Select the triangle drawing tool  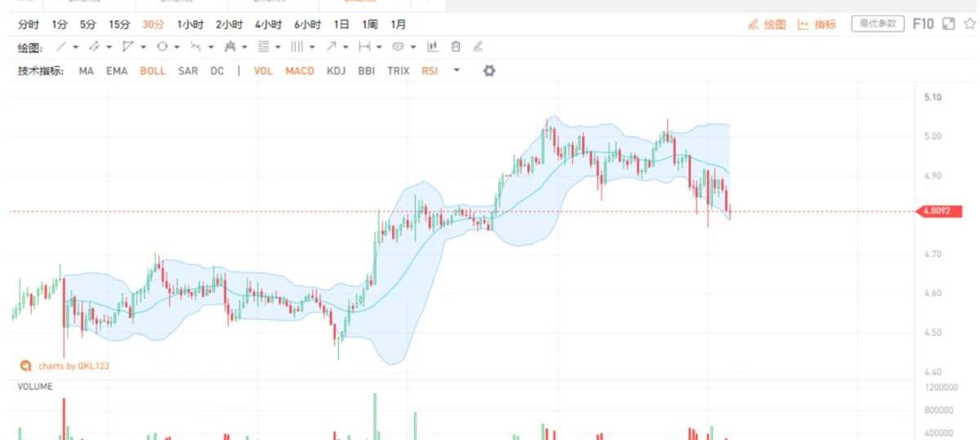pos(127,47)
